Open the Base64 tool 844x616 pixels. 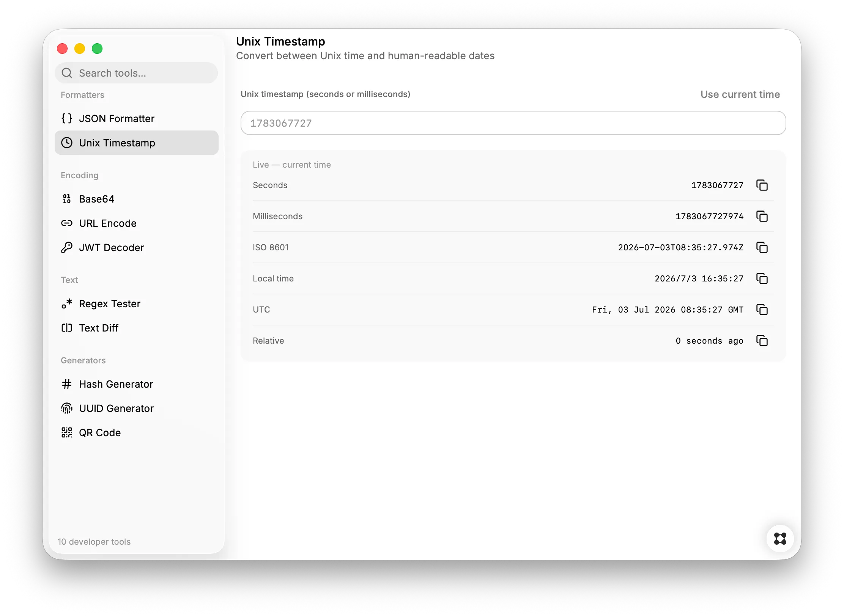coord(137,199)
